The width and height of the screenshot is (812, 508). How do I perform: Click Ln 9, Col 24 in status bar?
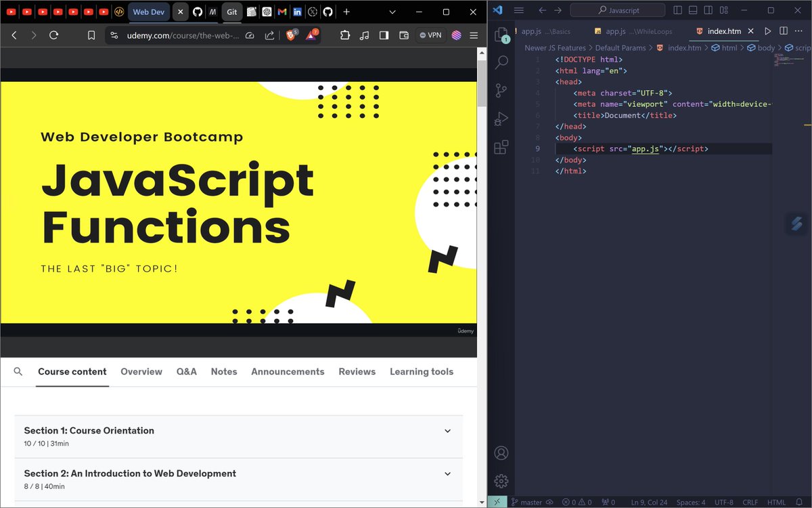[x=648, y=502]
